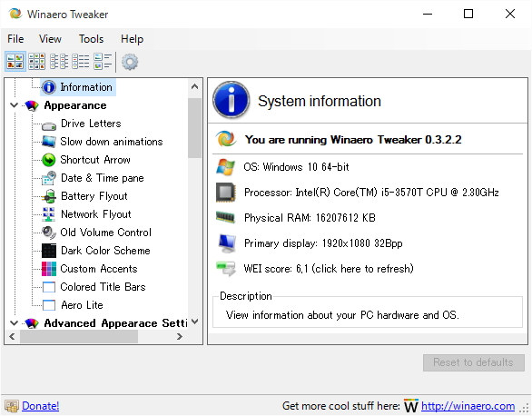Select Information in the tree
This screenshot has width=532, height=416.
point(86,87)
